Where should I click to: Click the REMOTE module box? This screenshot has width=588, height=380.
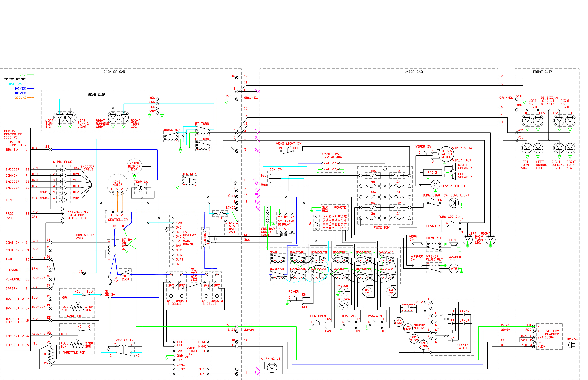coord(334,217)
